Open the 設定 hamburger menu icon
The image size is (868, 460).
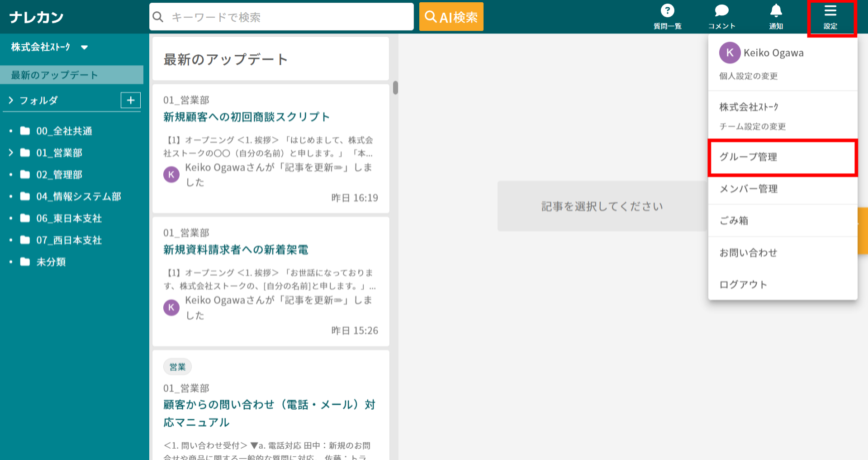tap(830, 11)
